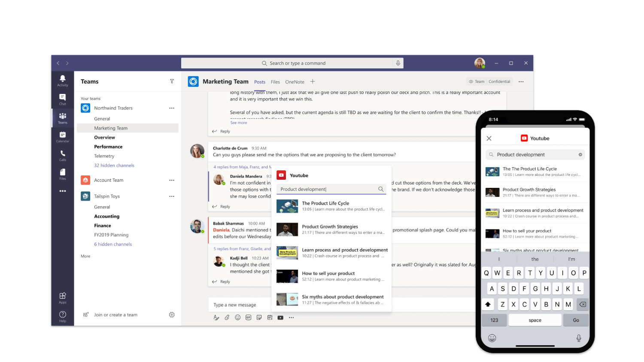Click the forward navigation arrow
This screenshot has height=362, width=644.
pos(67,63)
